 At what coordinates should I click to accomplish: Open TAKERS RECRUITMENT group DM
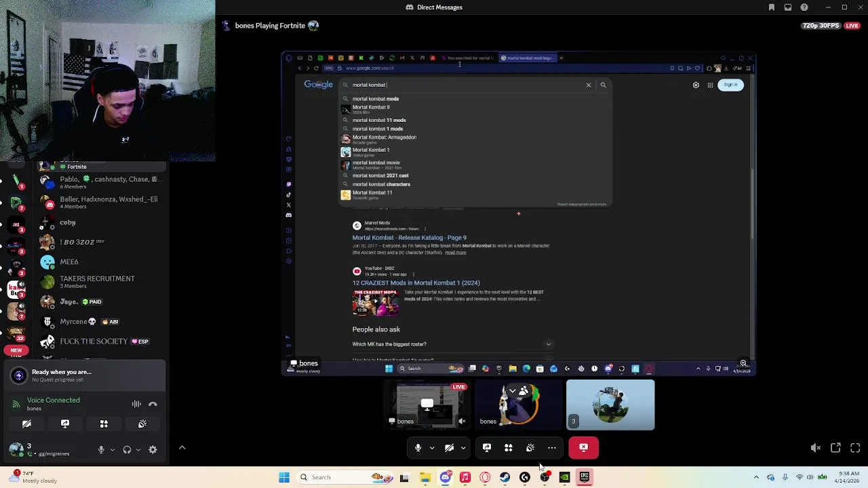click(100, 281)
